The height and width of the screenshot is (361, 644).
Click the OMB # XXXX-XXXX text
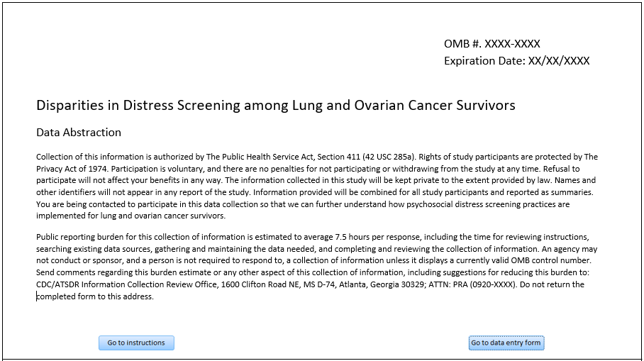coord(492,44)
